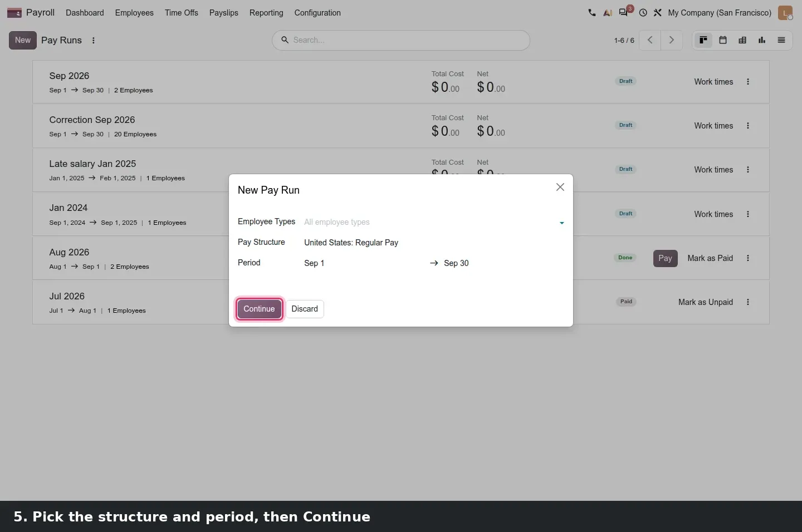Screen dimensions: 802x532
Task: Click Mark as Unpaid on Jul 2026
Action: [x=706, y=302]
